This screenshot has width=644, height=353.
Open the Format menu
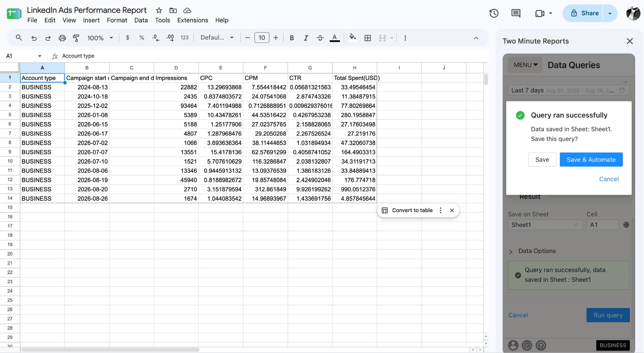117,20
